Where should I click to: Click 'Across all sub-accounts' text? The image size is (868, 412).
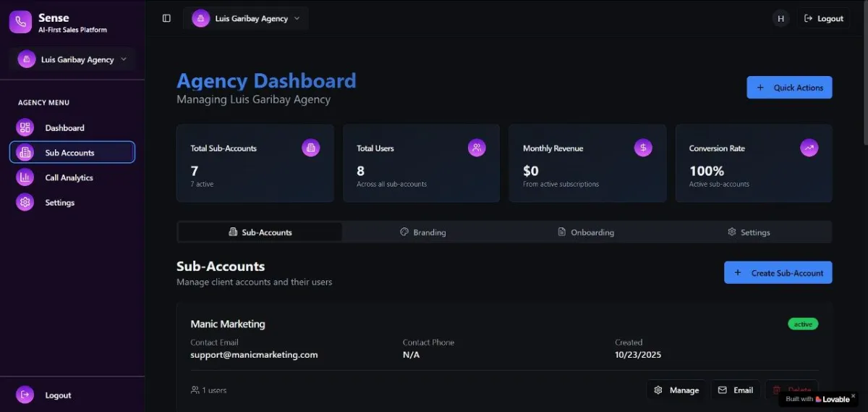pyautogui.click(x=391, y=184)
